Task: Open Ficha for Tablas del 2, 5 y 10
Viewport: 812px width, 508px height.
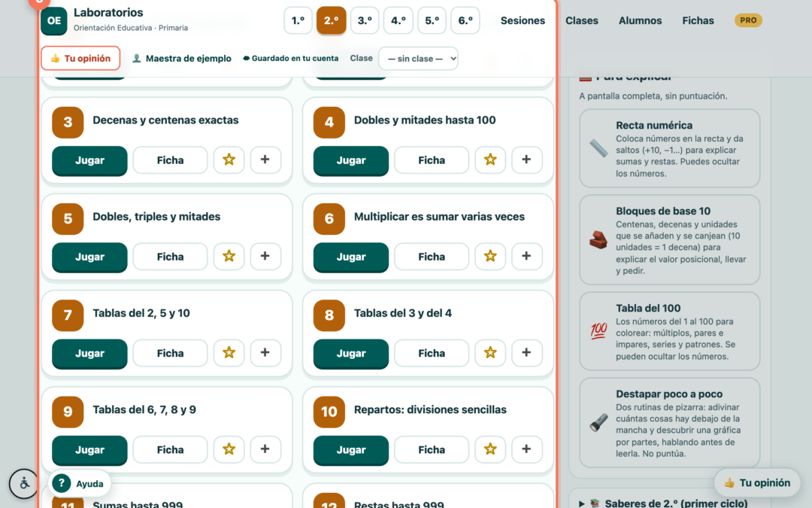Action: 171,353
